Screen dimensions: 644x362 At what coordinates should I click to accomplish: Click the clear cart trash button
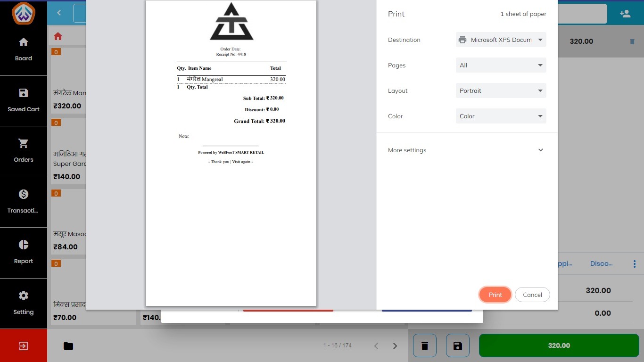pos(424,346)
